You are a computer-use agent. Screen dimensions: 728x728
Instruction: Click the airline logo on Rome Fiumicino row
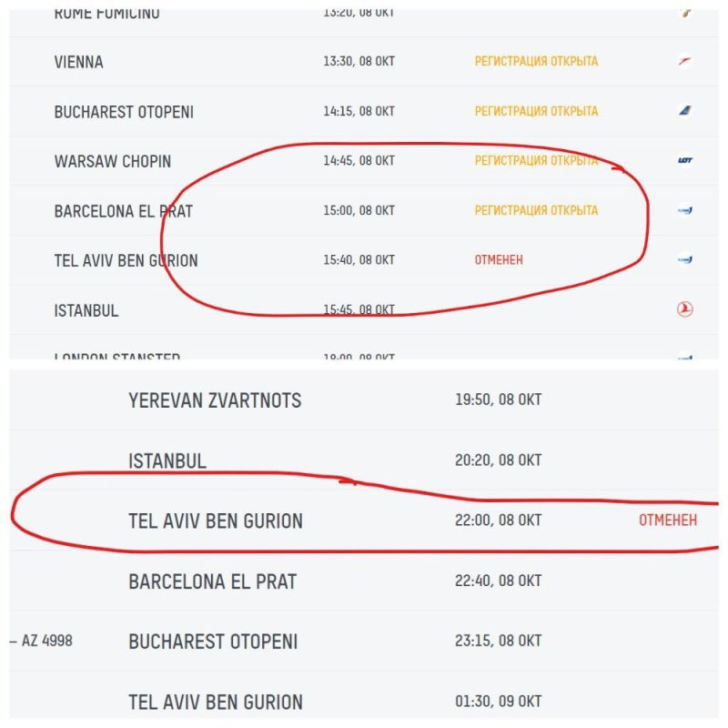point(686,14)
